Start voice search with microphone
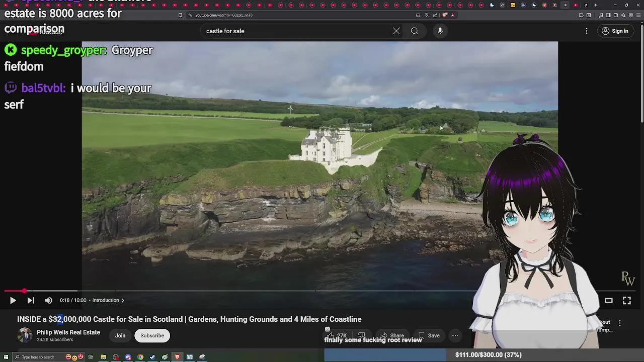644x362 pixels. point(440,31)
